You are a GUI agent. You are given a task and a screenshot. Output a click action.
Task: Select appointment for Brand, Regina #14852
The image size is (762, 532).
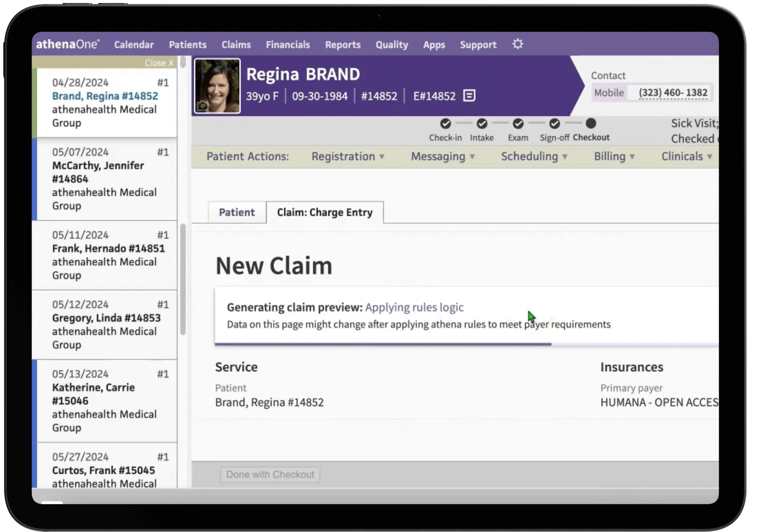point(105,96)
